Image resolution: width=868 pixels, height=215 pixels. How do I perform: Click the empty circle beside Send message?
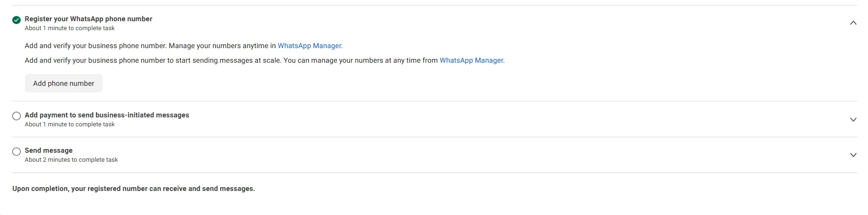coord(16,151)
